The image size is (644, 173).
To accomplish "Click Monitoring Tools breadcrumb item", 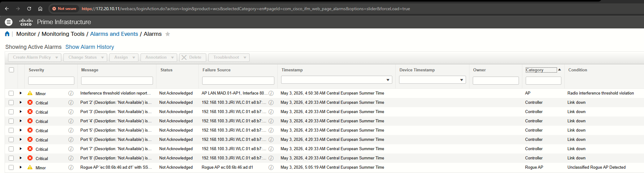I will 63,34.
